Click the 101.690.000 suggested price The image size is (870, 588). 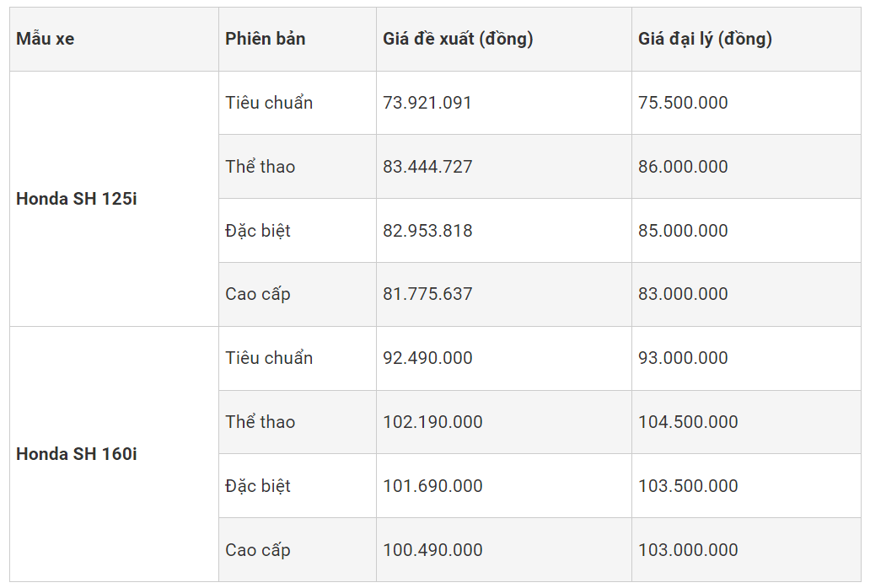pyautogui.click(x=432, y=486)
